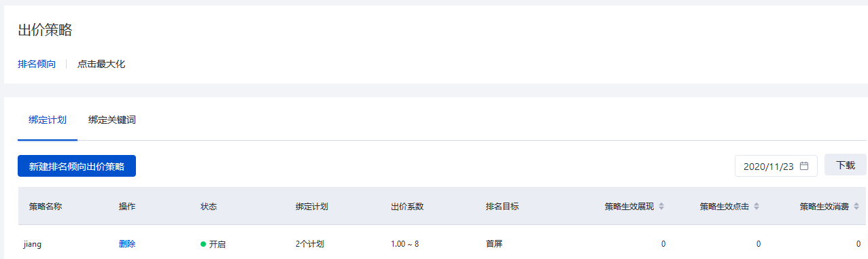Click the 1.00 ~ 8 bid coefficient
868x259 pixels.
click(x=405, y=244)
